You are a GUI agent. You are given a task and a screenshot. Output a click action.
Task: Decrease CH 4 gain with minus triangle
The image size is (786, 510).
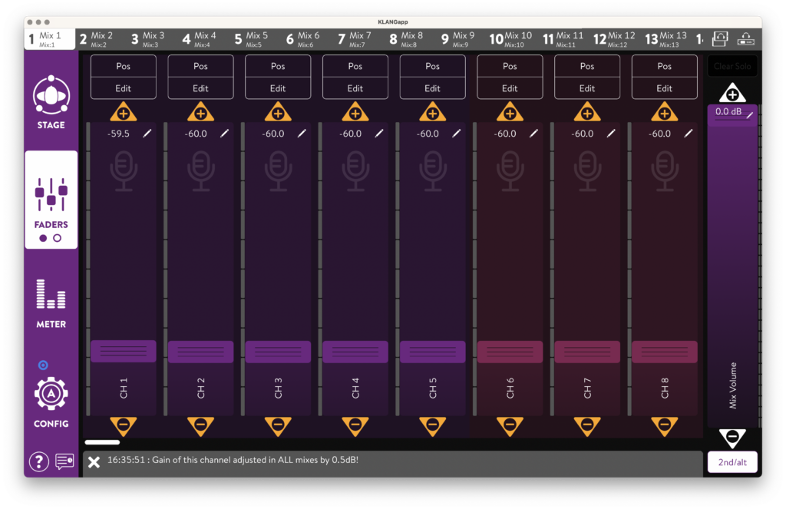point(355,426)
